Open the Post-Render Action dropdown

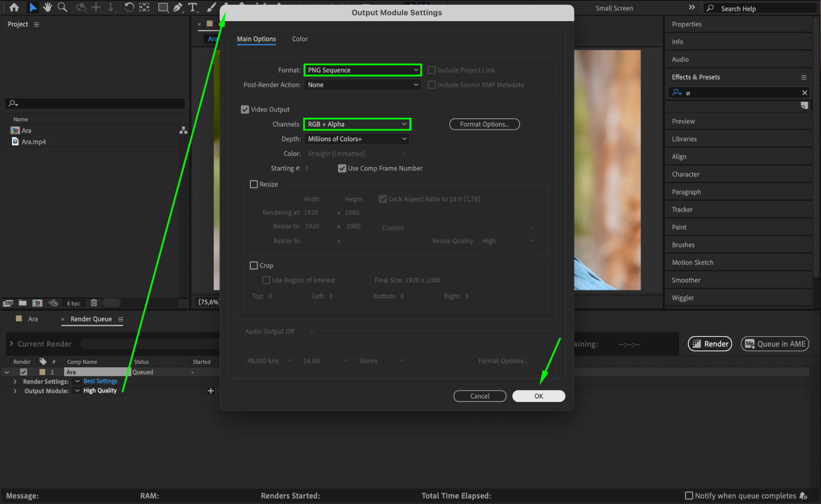pos(363,85)
